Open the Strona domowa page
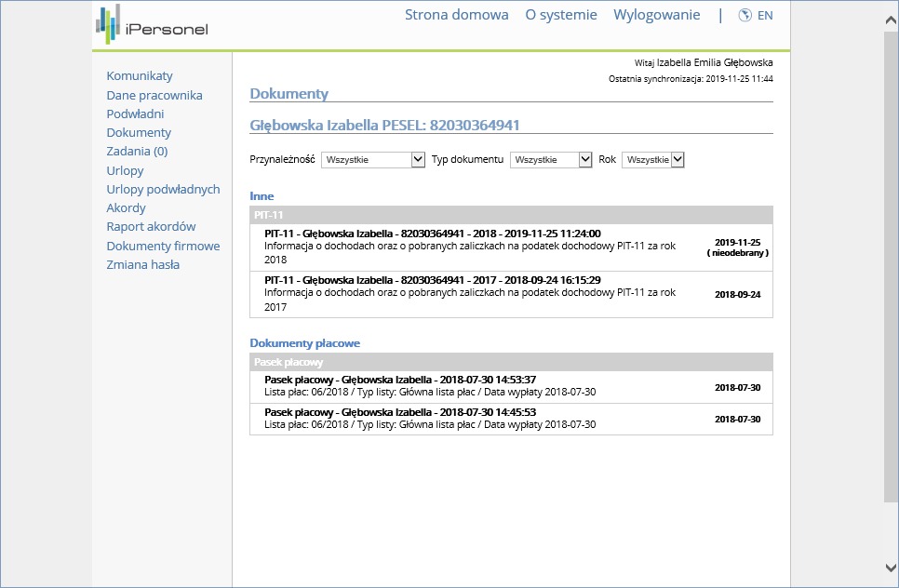Viewport: 899px width, 588px height. [x=456, y=15]
